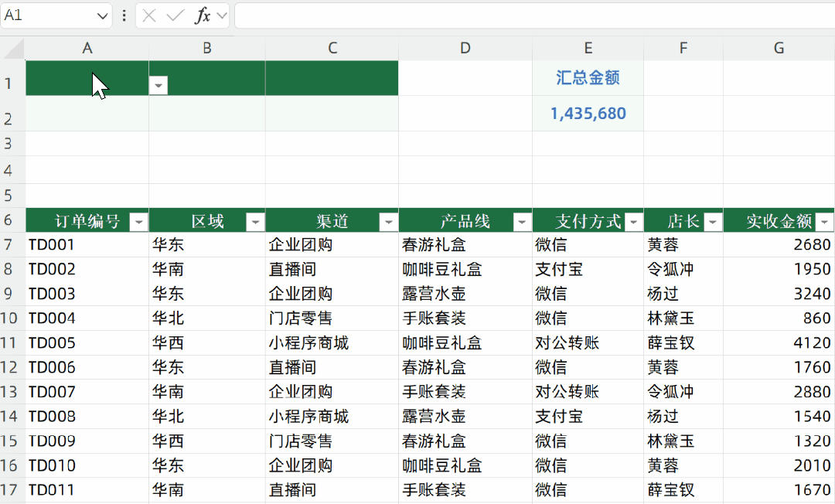835x504 pixels.
Task: Select the amount cell showing 3240
Action: click(779, 294)
